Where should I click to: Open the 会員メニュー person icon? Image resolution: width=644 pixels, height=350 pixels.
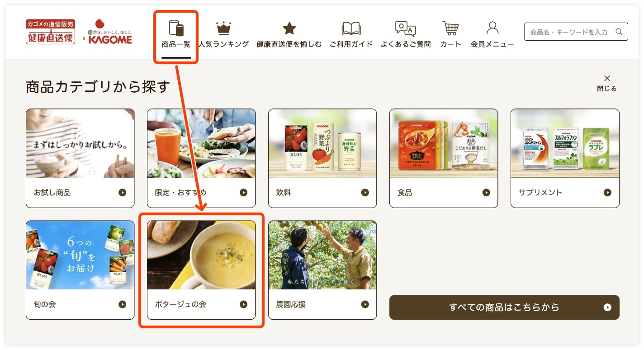[492, 28]
